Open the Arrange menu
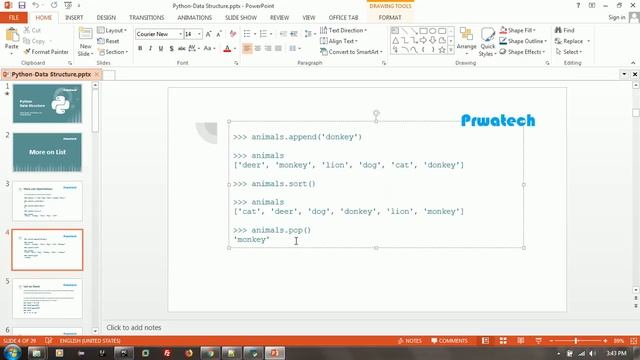 point(466,41)
